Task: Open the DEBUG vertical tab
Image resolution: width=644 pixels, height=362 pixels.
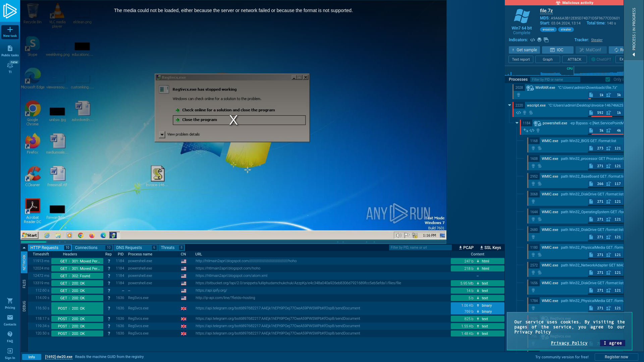Action: pos(24,306)
